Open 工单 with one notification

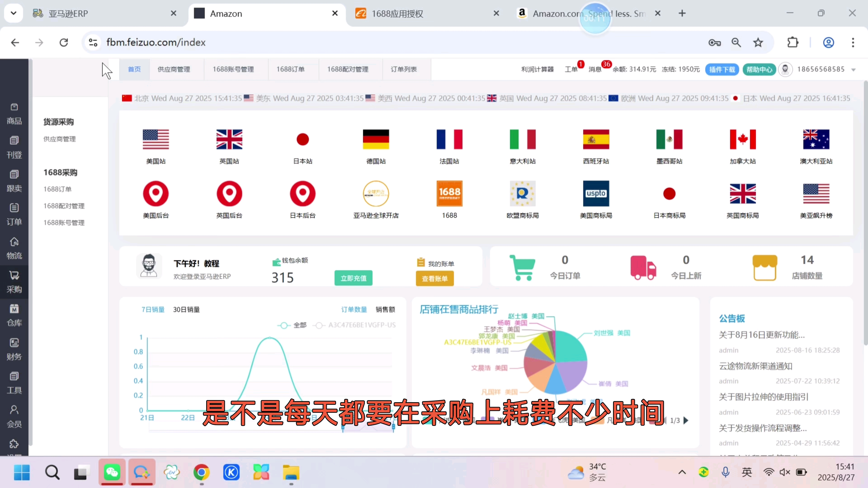[571, 69]
